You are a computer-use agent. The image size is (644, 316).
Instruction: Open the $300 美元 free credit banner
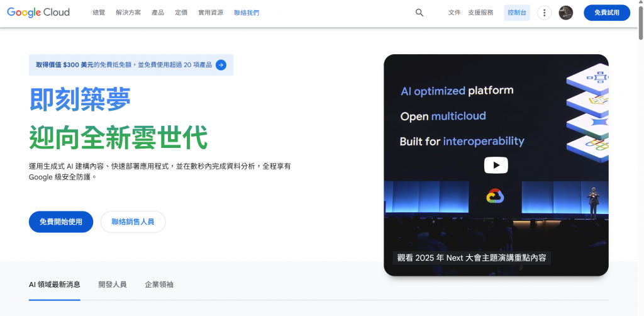coord(131,65)
